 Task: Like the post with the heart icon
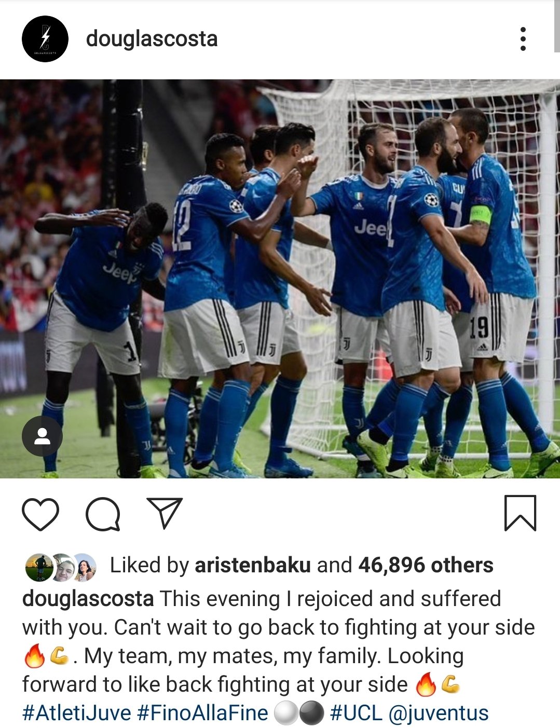40,514
